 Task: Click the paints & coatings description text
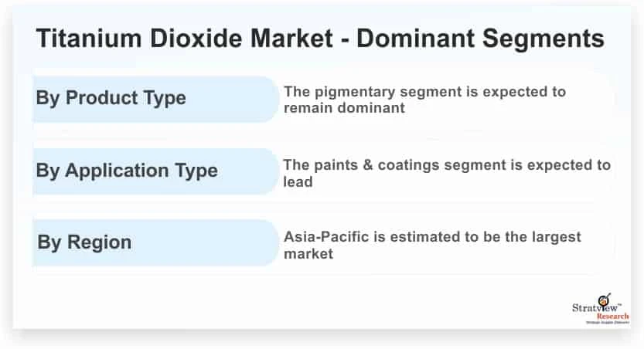tap(446, 173)
